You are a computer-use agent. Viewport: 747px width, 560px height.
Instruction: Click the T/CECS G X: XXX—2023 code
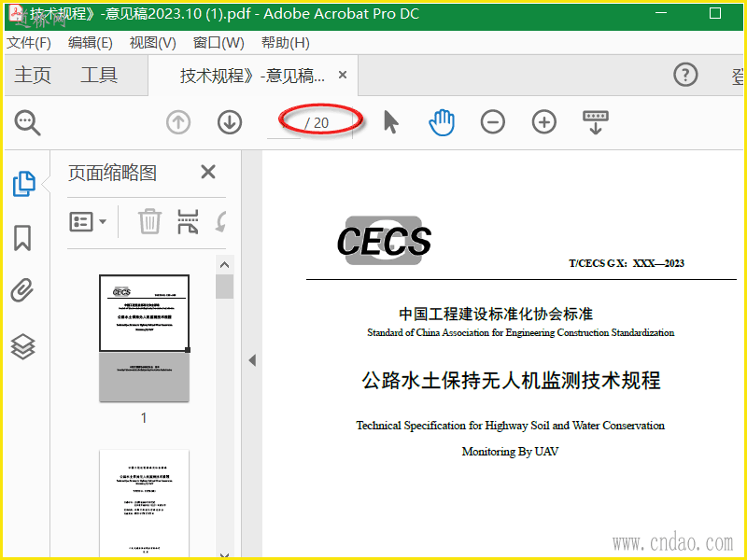coord(627,263)
